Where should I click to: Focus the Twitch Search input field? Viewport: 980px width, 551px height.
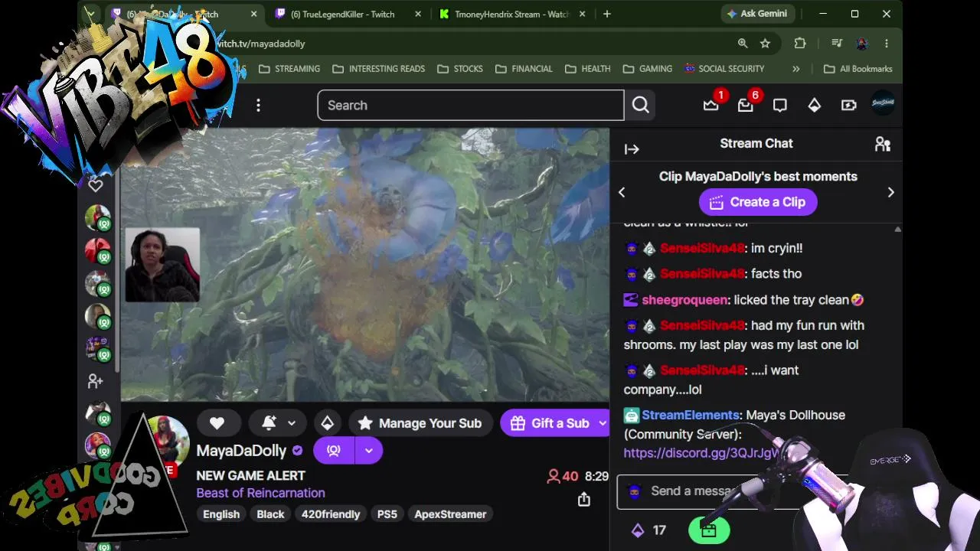pyautogui.click(x=471, y=106)
